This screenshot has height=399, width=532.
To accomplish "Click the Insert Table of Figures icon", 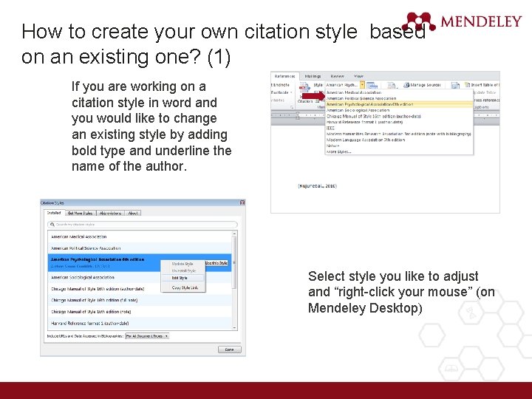I will (x=468, y=85).
